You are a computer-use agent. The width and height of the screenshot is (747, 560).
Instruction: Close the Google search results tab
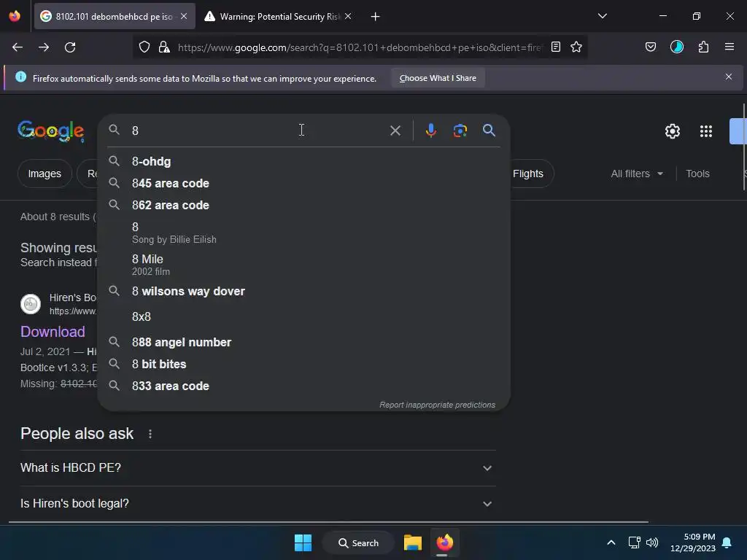(x=184, y=16)
